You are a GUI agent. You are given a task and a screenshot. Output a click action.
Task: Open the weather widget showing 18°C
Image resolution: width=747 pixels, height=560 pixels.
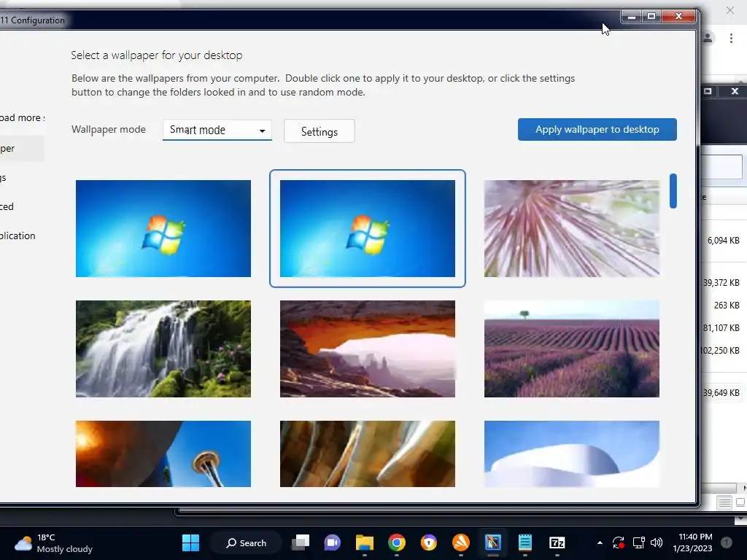[x=53, y=543]
